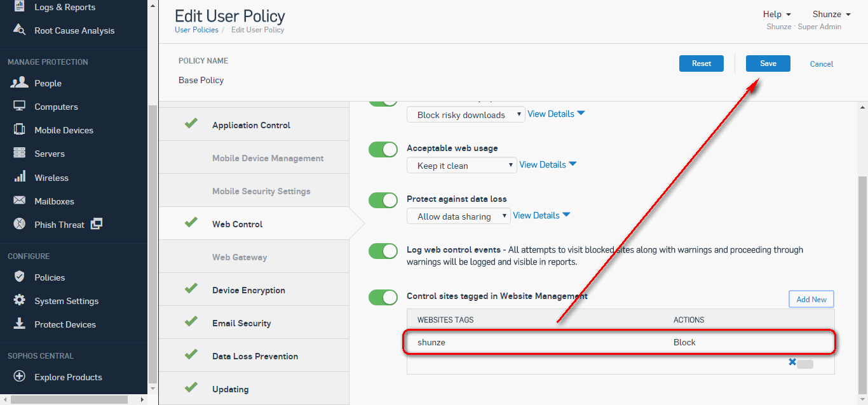868x405 pixels.
Task: Click the Save button
Action: pos(768,63)
